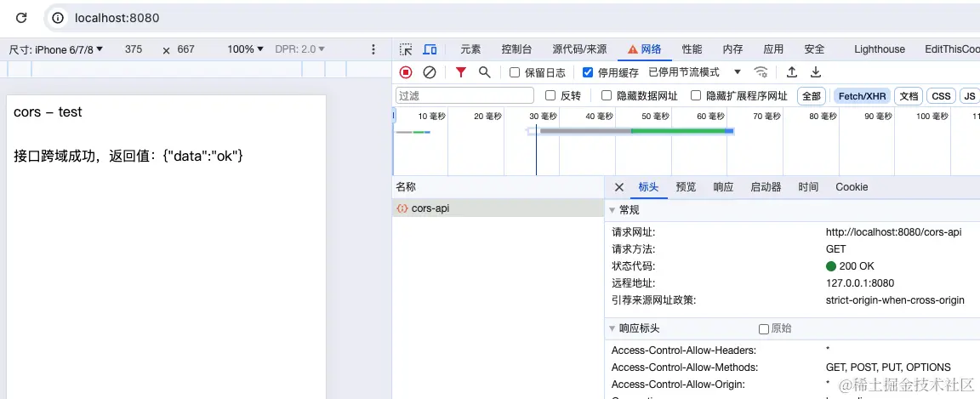Switch to the 控制台 panel tab

click(x=516, y=49)
